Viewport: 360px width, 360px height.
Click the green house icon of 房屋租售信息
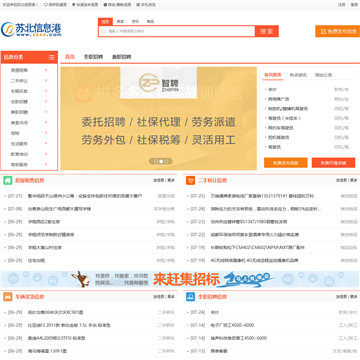click(x=8, y=180)
